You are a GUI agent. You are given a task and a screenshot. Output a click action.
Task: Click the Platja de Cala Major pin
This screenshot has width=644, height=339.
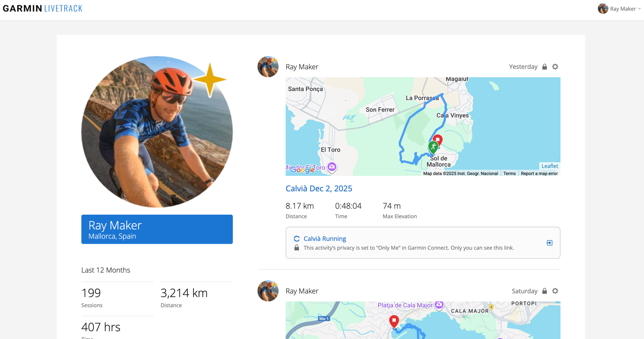coord(439,305)
